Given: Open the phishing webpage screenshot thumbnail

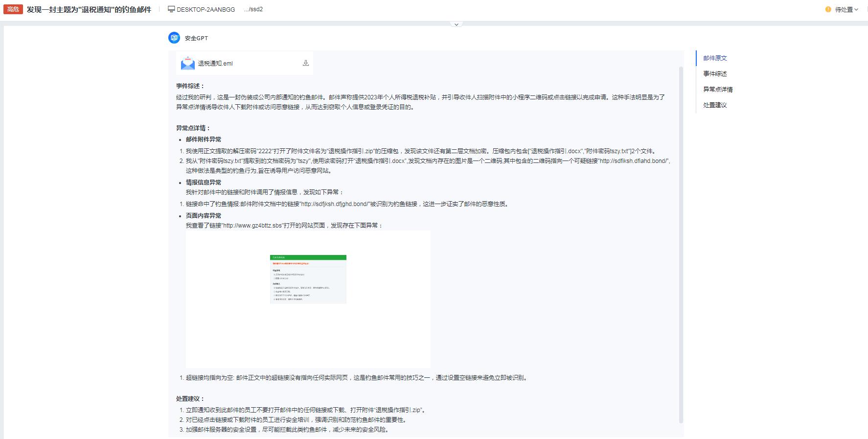Looking at the screenshot, I should point(308,279).
